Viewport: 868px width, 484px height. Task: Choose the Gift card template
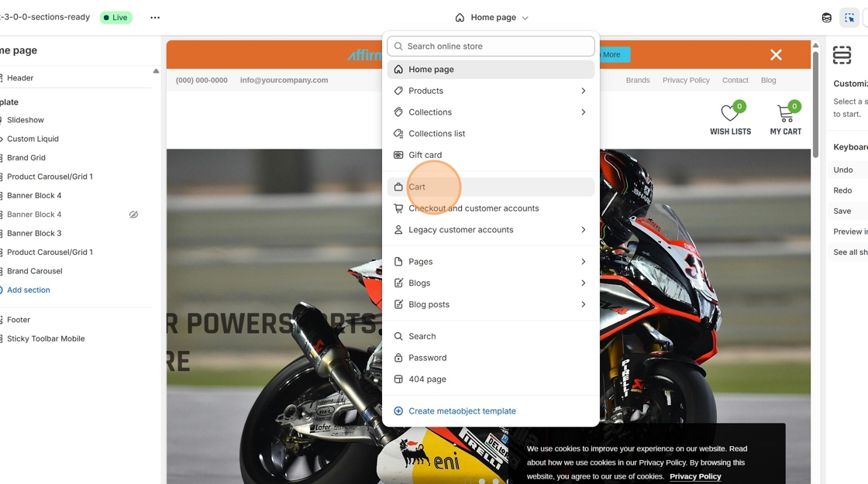click(491, 155)
